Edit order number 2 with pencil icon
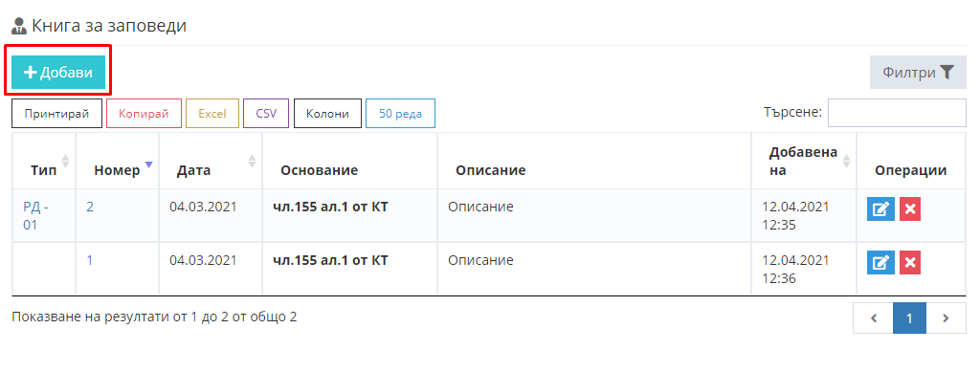Viewport: 980px width, 372px height. click(880, 209)
